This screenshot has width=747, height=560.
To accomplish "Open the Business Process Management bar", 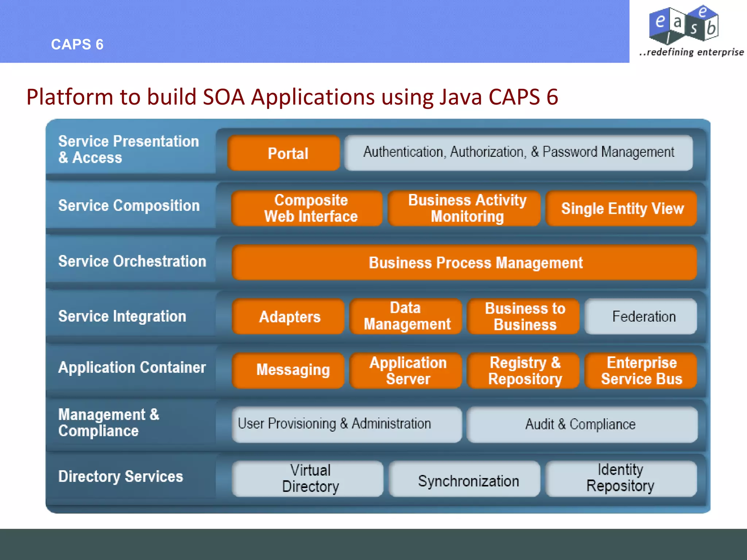I will (464, 262).
